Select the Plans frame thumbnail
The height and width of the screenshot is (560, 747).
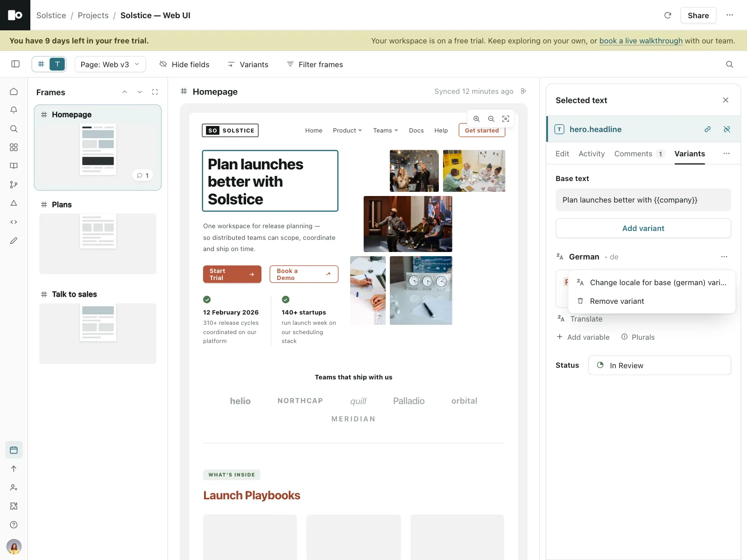point(98,244)
